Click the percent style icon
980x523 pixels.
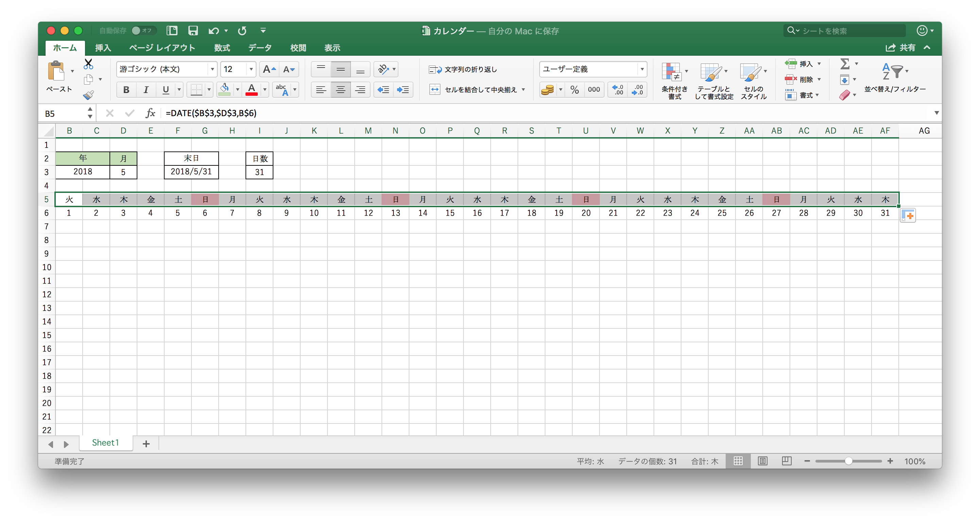click(574, 90)
